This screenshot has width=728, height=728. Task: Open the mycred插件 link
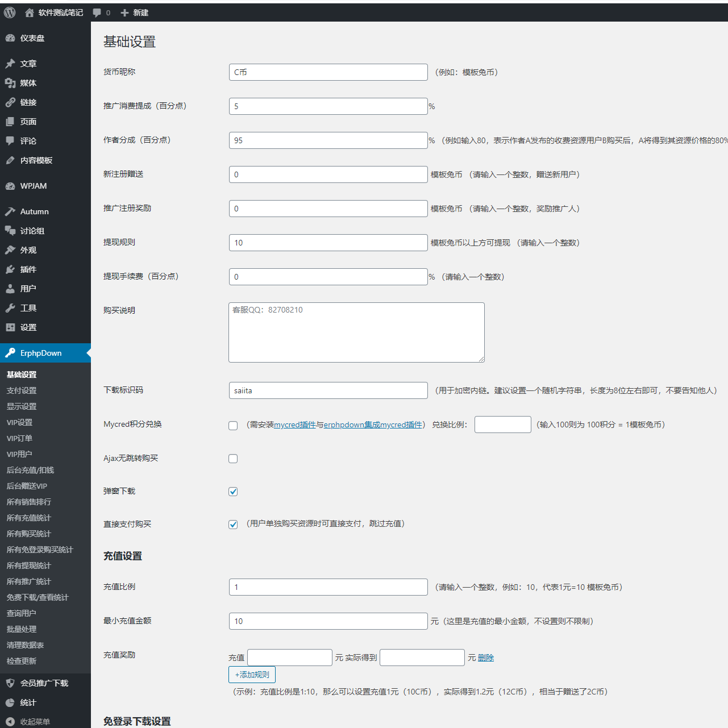(x=294, y=425)
